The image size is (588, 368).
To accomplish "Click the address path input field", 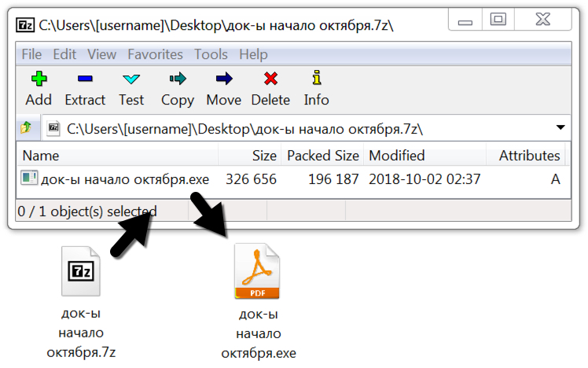I will (x=307, y=128).
